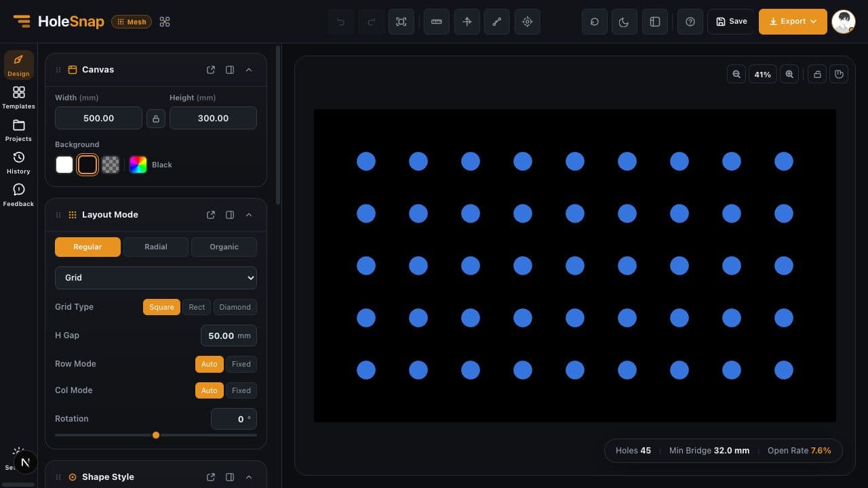Open the History sidebar section
868x488 pixels.
[18, 163]
